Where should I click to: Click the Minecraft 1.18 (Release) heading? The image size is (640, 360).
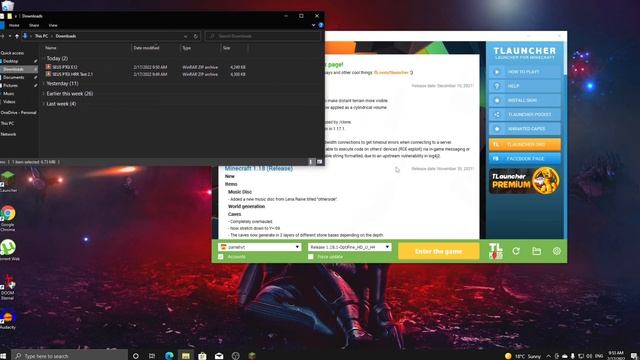[x=259, y=168]
